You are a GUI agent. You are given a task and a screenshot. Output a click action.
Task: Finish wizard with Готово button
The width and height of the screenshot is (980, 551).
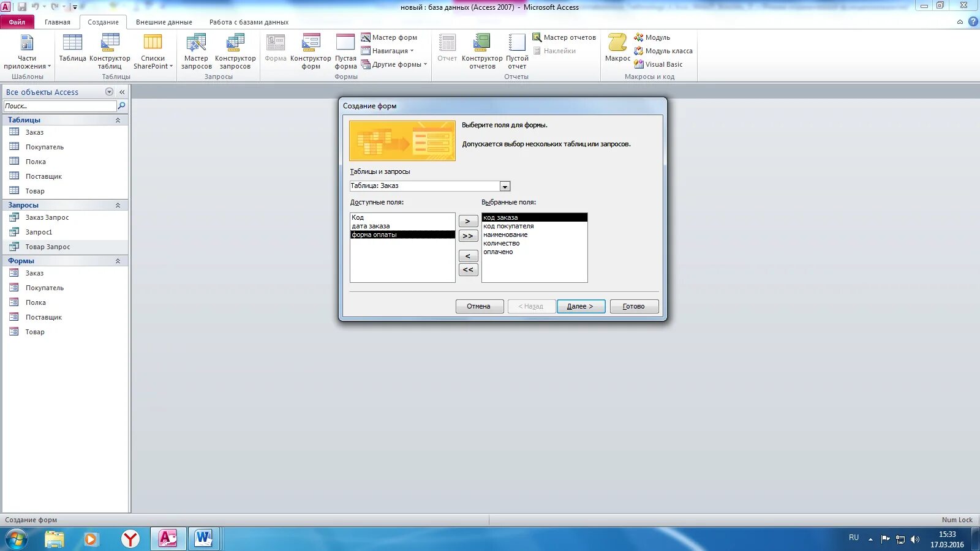634,306
